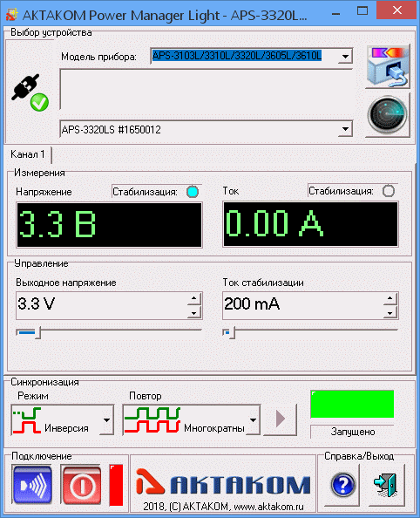
Task: Close the Power Manager window
Action: tap(396, 10)
